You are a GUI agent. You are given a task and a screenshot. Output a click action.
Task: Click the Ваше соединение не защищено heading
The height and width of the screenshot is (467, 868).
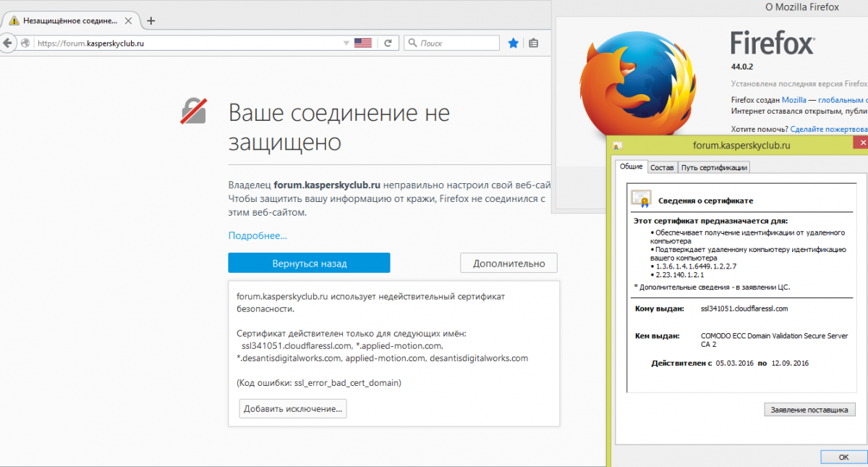point(339,127)
